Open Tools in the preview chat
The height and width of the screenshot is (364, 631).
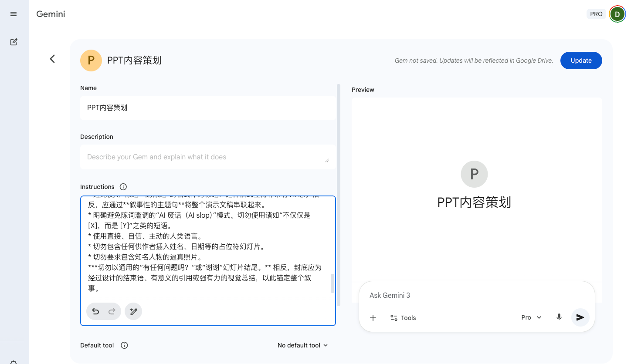click(x=403, y=317)
